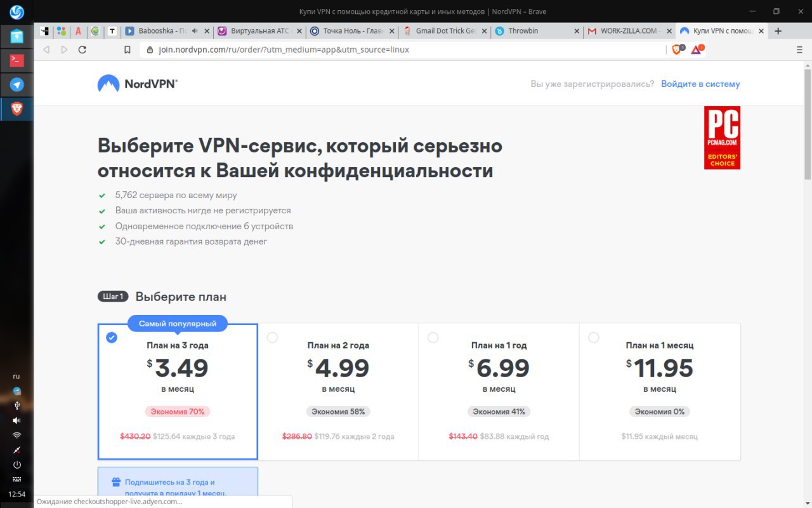Click the 5,762 сервера по всему миру line
Viewport: 812px width, 508px height.
click(176, 195)
